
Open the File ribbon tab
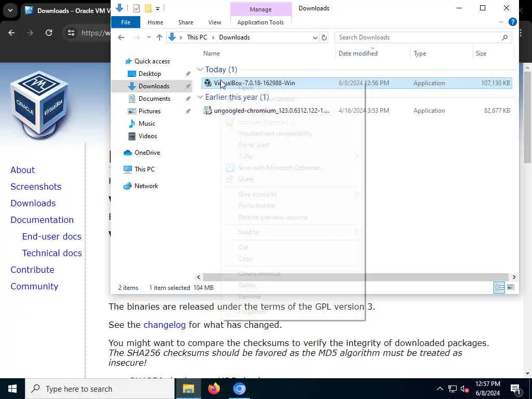click(x=126, y=22)
